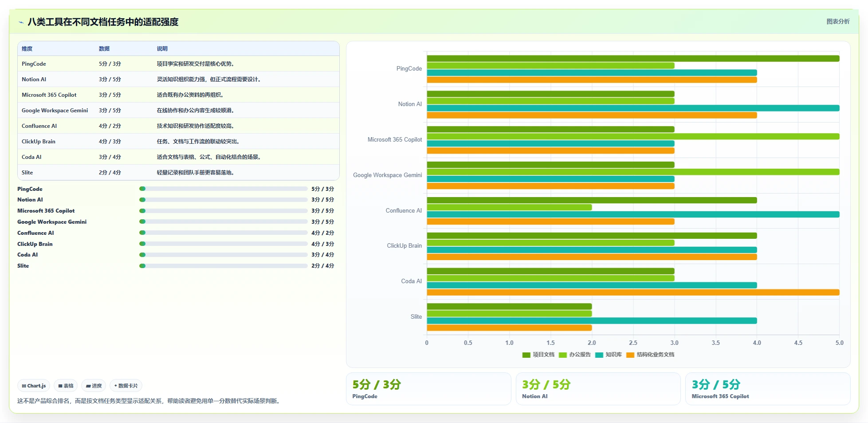868x423 pixels.
Task: Click Confluence AI's teal 知识库 bar
Action: (x=633, y=214)
